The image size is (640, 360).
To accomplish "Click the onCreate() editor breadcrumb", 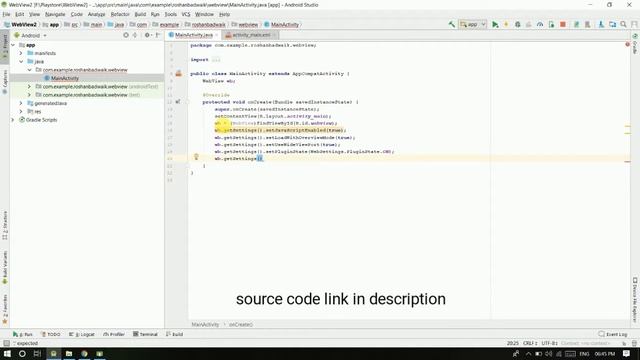I will click(x=240, y=324).
